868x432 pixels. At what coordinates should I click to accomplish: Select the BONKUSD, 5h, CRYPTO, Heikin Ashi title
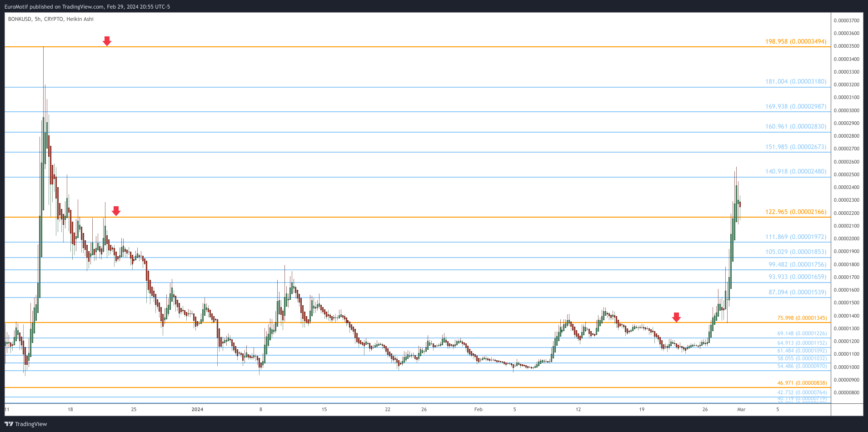point(51,19)
